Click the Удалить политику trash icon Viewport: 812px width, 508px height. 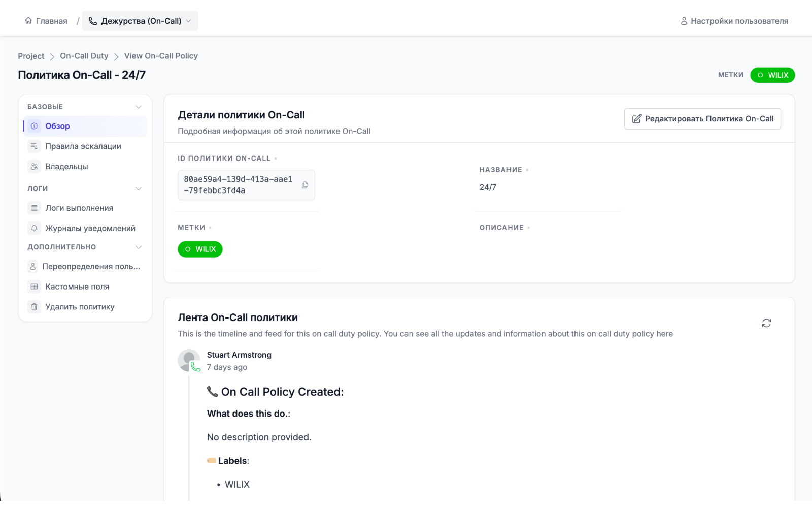[34, 307]
